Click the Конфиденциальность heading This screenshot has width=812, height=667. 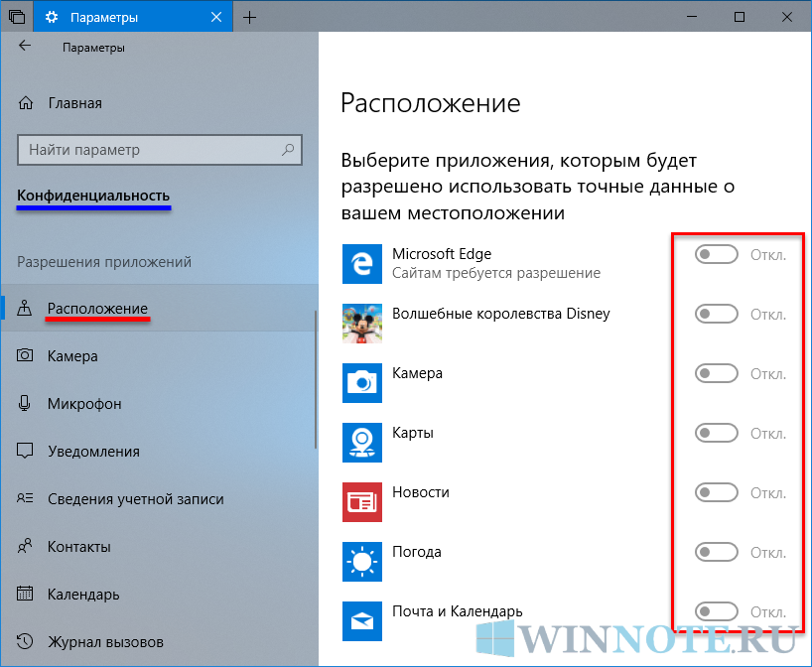coord(93,196)
